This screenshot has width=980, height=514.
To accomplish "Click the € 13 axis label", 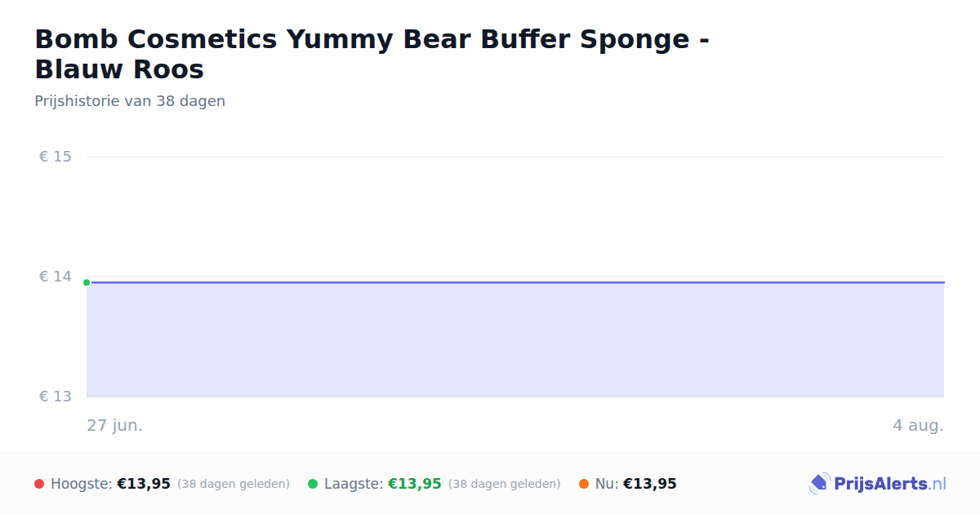I will click(56, 397).
